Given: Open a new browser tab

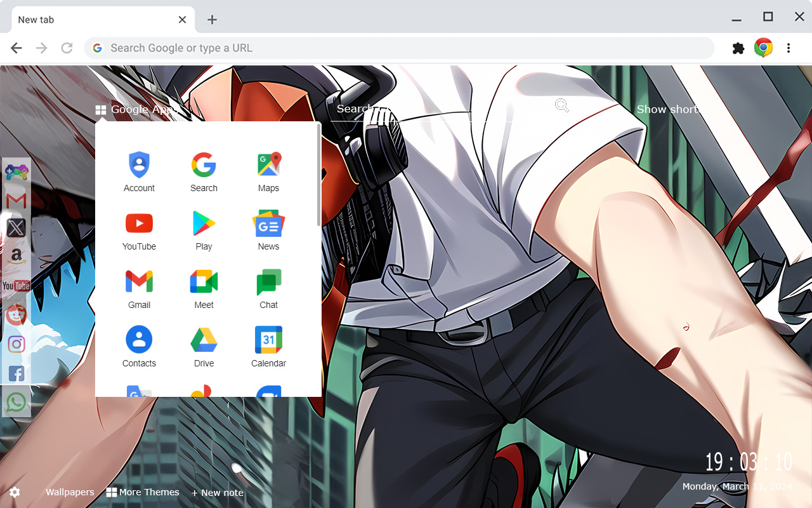Looking at the screenshot, I should pos(212,20).
